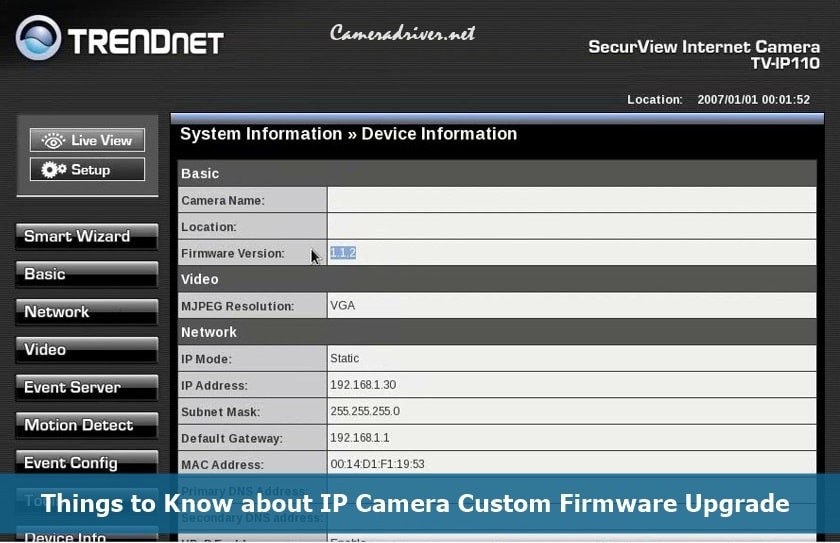
Task: Open Setup with the gears icon
Action: (87, 170)
